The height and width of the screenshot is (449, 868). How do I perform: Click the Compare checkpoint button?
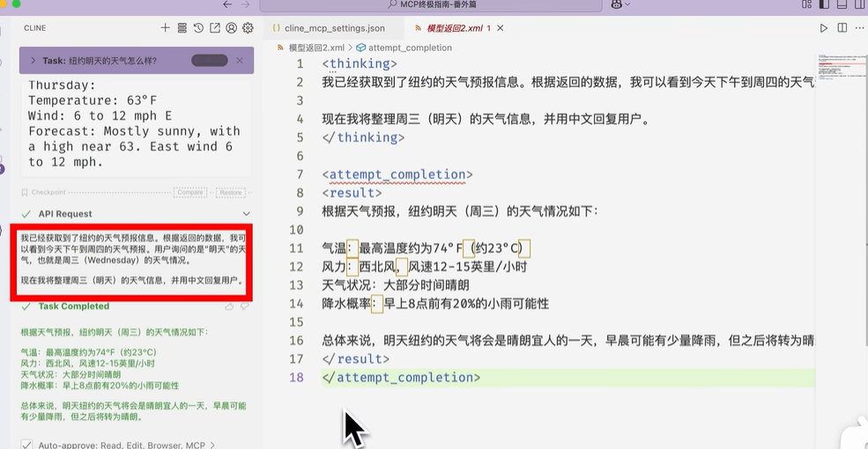tap(189, 193)
